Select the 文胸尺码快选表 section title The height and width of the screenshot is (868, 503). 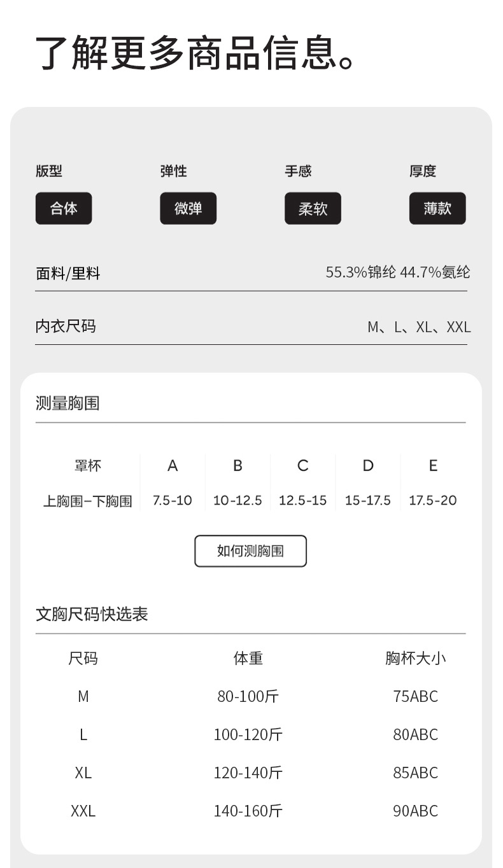point(92,614)
